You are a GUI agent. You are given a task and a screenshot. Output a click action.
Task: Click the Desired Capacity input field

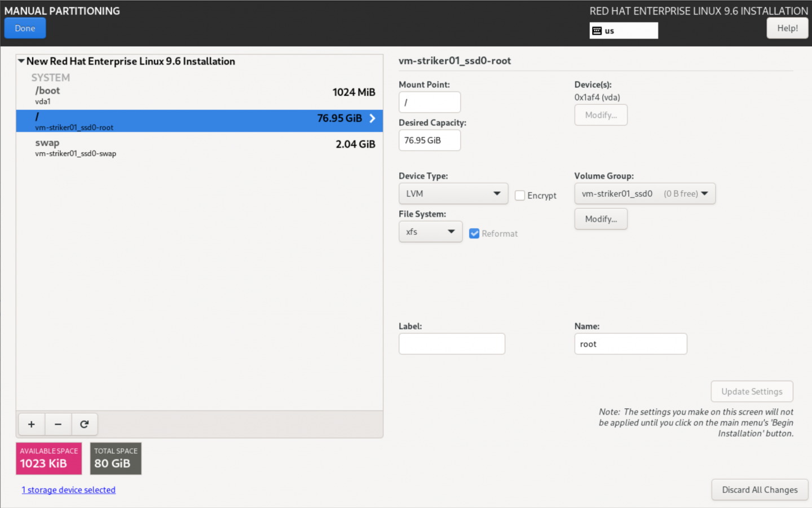click(x=429, y=140)
